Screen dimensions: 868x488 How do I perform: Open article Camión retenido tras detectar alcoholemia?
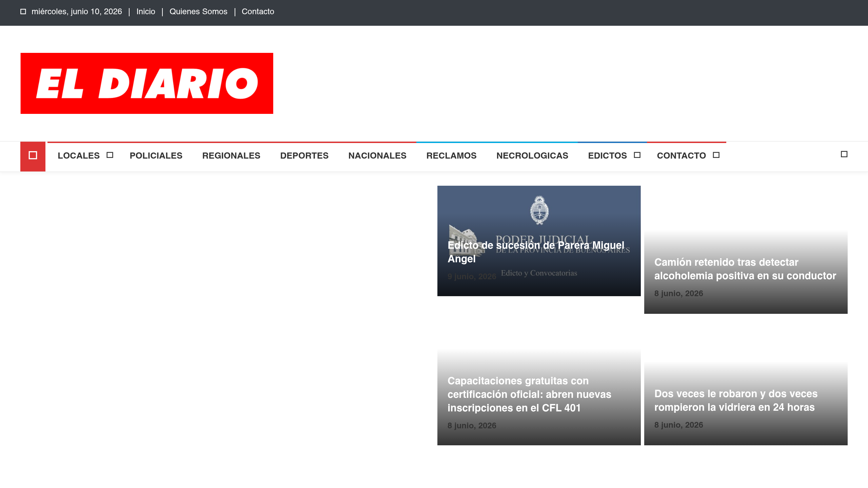point(745,269)
